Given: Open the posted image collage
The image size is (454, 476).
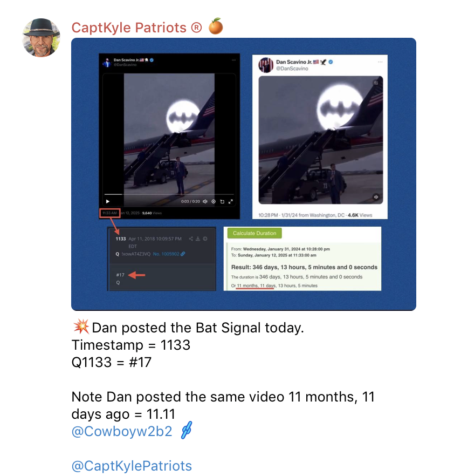Looking at the screenshot, I should coord(244,174).
